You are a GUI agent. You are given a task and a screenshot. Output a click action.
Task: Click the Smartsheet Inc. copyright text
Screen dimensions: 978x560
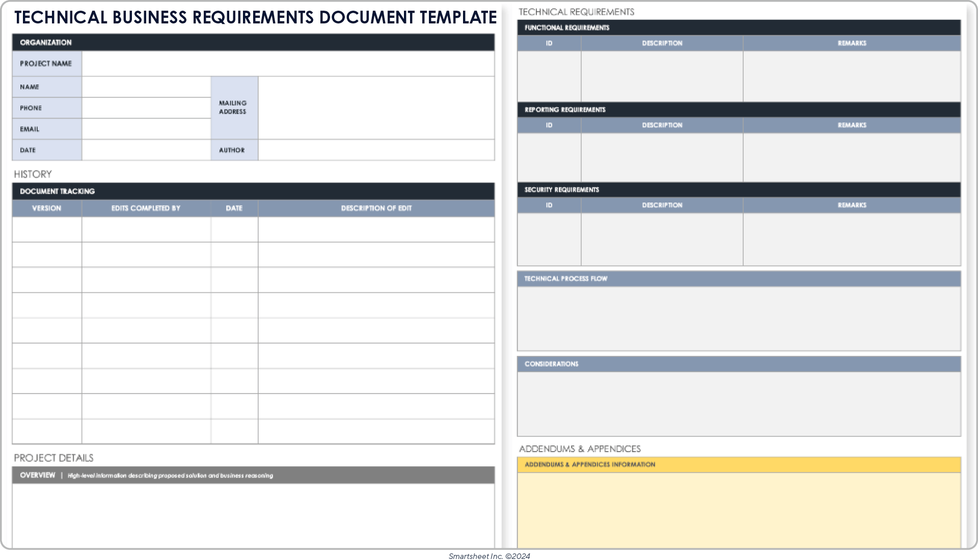[489, 556]
